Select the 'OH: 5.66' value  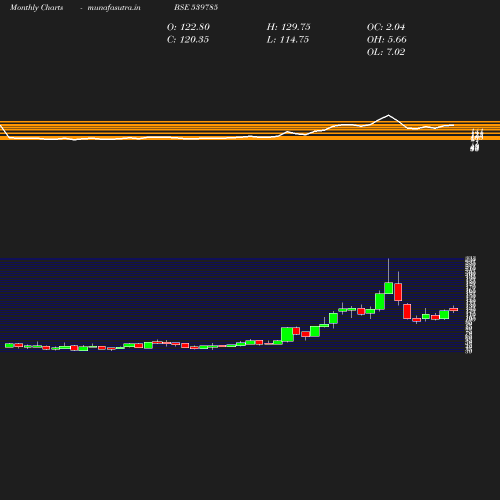tap(387, 40)
